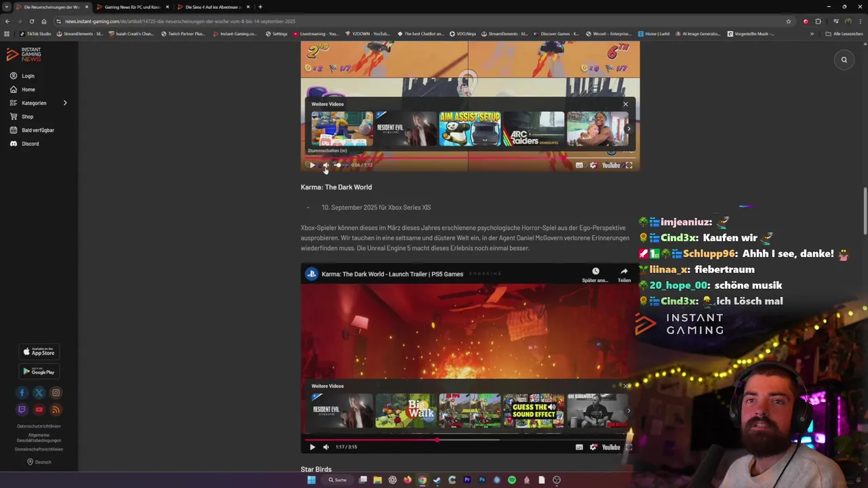Viewport: 868px width, 488px height.
Task: Open Allgemeine Geschäftsbedingungen link
Action: click(x=39, y=438)
